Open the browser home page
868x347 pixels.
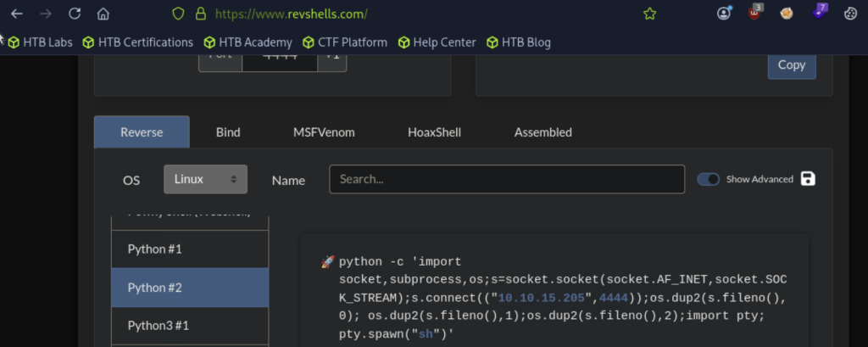click(103, 14)
